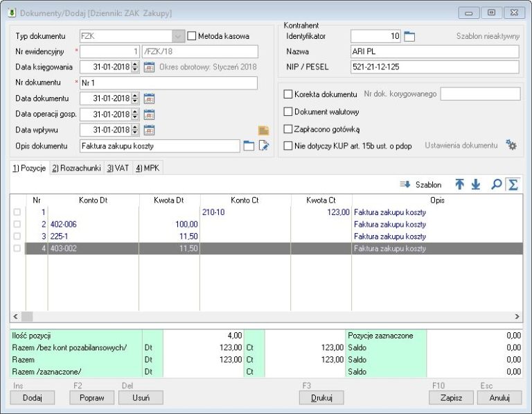Click Kwota Dt cell 100,00
This screenshot has width=532, height=414.
coord(169,224)
